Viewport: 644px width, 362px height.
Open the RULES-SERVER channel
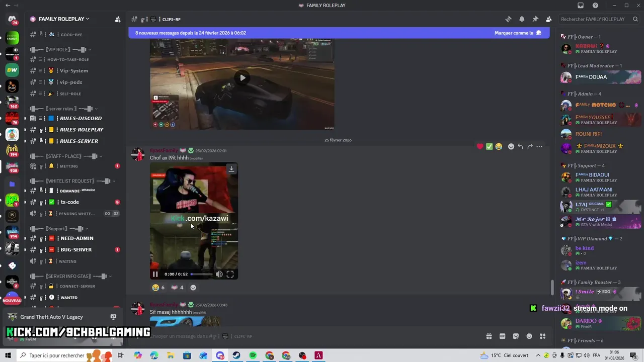click(74, 141)
